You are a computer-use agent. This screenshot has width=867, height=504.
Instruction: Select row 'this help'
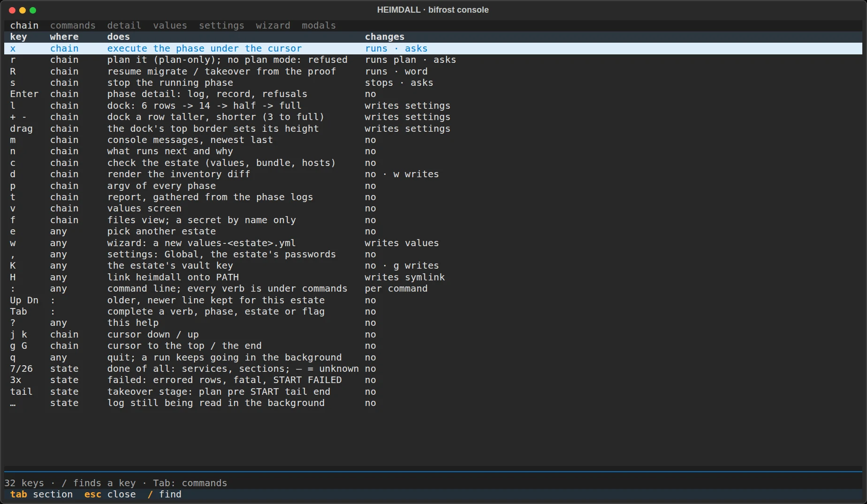[433, 323]
